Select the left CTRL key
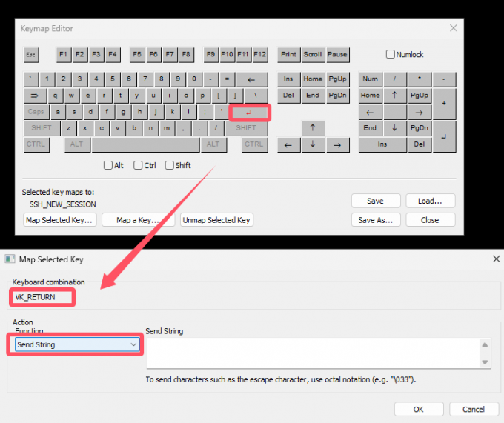Image resolution: width=504 pixels, height=423 pixels. point(36,144)
